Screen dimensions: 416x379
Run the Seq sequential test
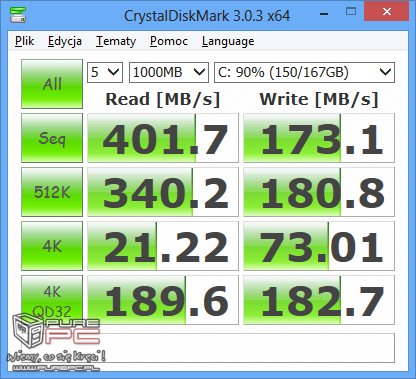pyautogui.click(x=52, y=138)
